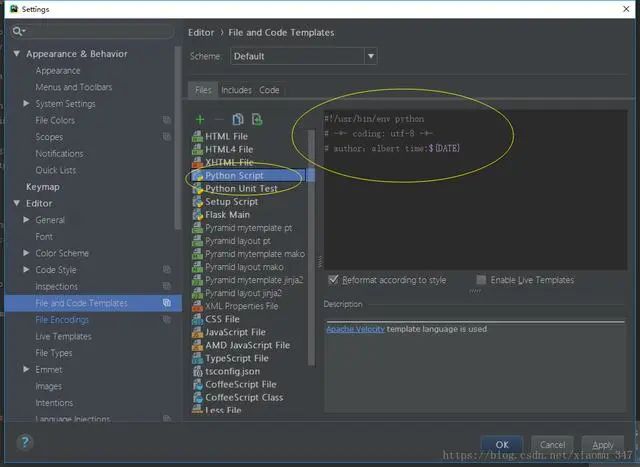
Task: Click project-level icon beside File Colors
Action: coord(167,120)
